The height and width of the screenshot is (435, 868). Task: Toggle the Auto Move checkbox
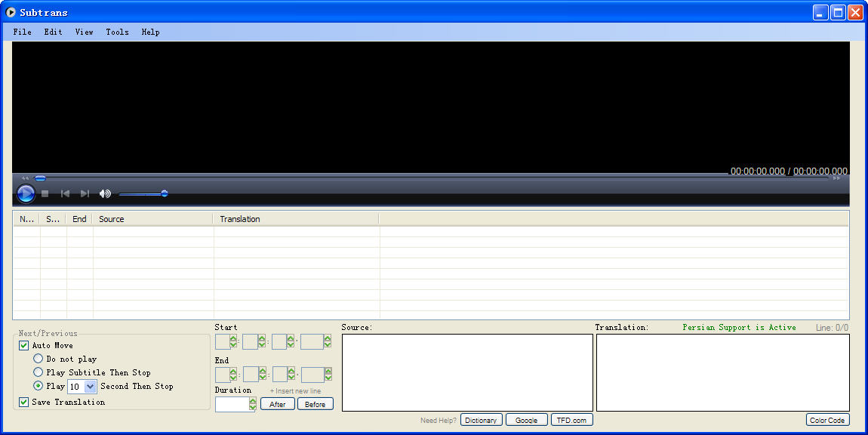(24, 345)
